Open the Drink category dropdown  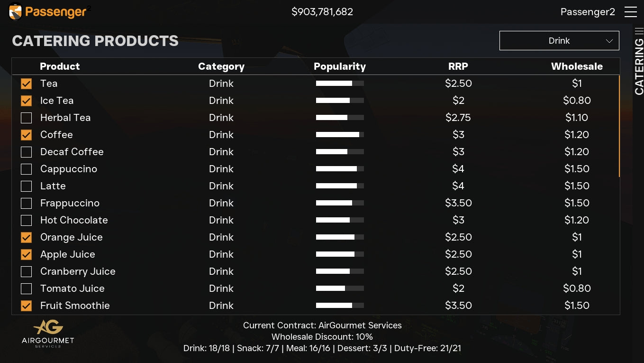(559, 41)
